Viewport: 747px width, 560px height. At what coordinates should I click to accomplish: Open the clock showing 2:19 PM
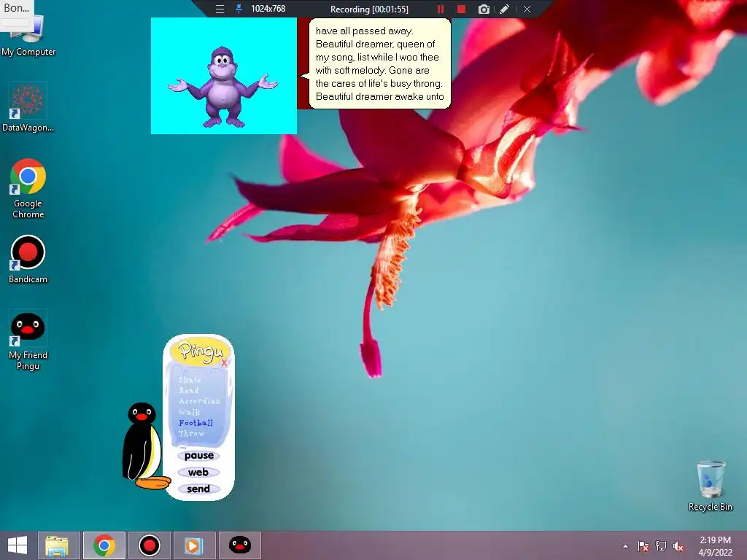pyautogui.click(x=715, y=546)
